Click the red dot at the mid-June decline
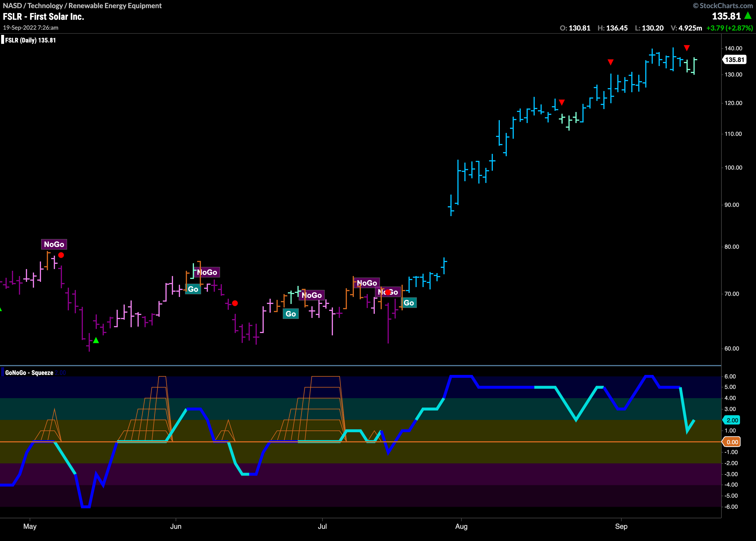 pyautogui.click(x=235, y=303)
